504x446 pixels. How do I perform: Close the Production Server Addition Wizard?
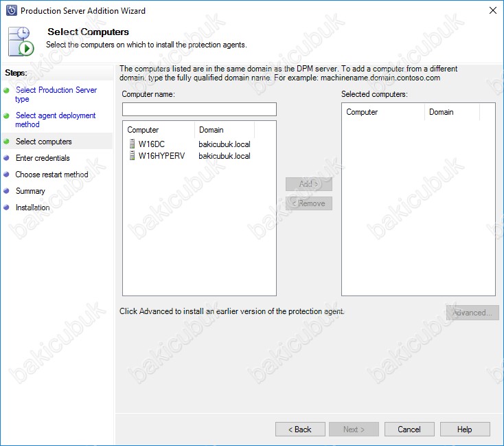[493, 10]
